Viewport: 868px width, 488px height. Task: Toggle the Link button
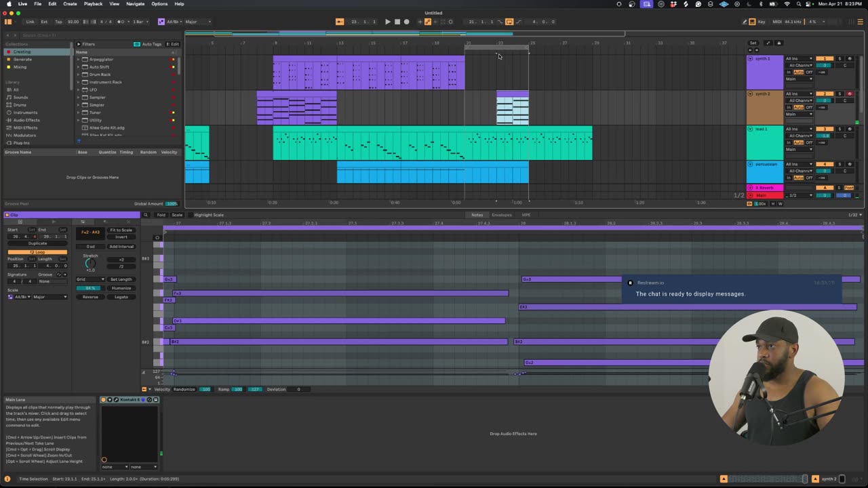coord(30,22)
